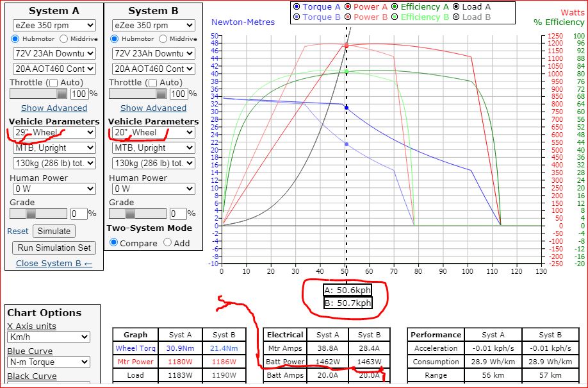The image size is (588, 388).
Task: Open the Blue Curve N-m Torque dropdown
Action: click(x=49, y=362)
